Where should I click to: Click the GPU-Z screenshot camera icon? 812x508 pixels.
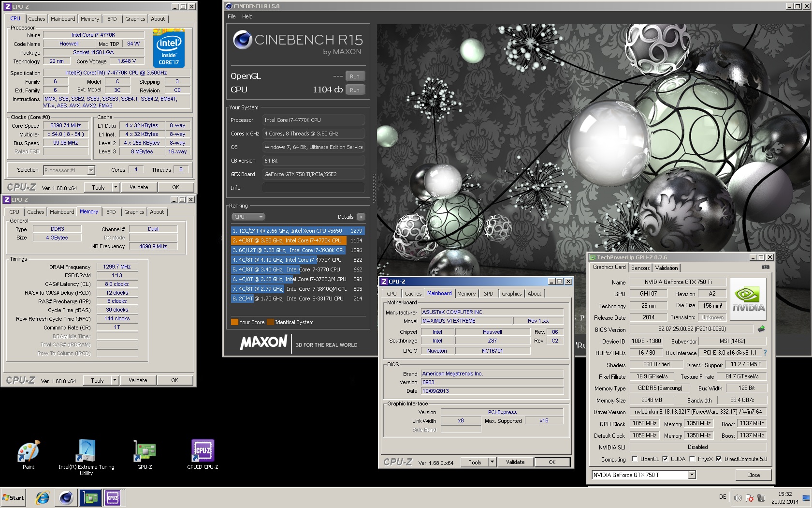tap(766, 267)
